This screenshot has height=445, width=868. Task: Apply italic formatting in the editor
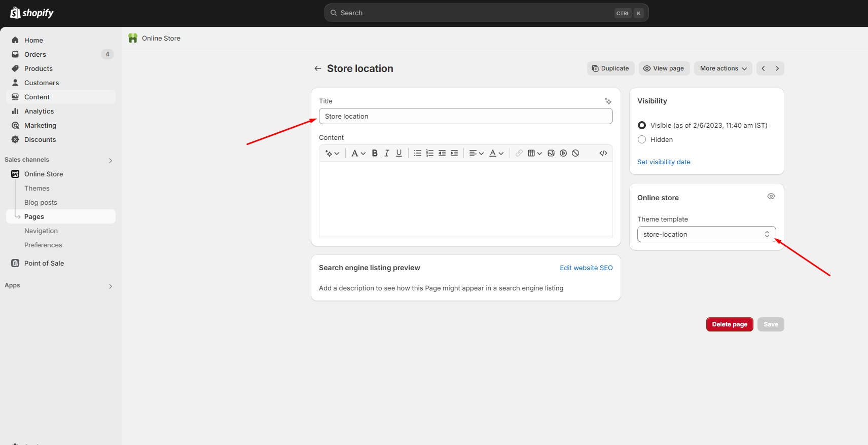click(387, 153)
